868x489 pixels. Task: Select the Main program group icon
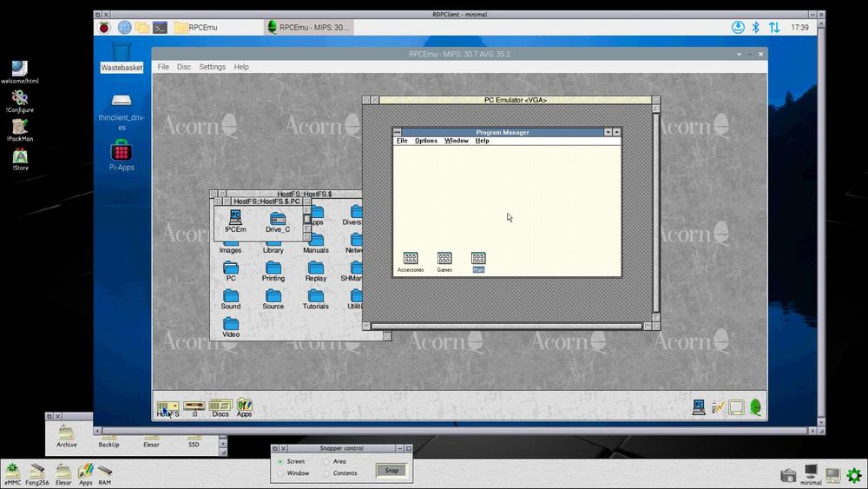(478, 262)
